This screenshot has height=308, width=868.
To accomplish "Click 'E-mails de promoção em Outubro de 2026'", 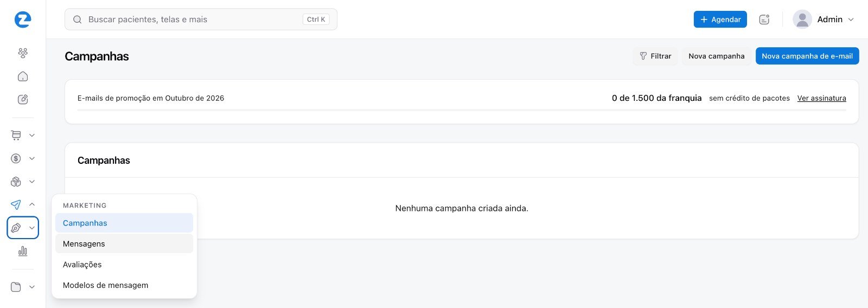I will coord(151,98).
